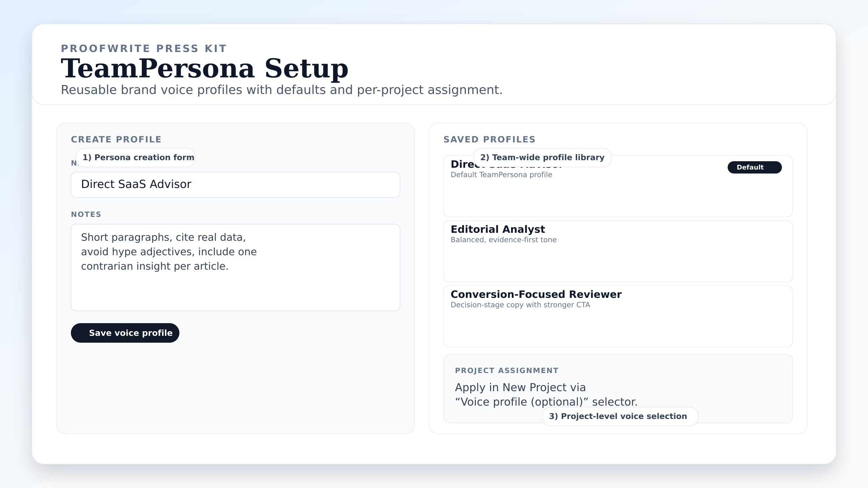The width and height of the screenshot is (868, 488).
Task: Click the Save voice profile button
Action: [x=125, y=333]
